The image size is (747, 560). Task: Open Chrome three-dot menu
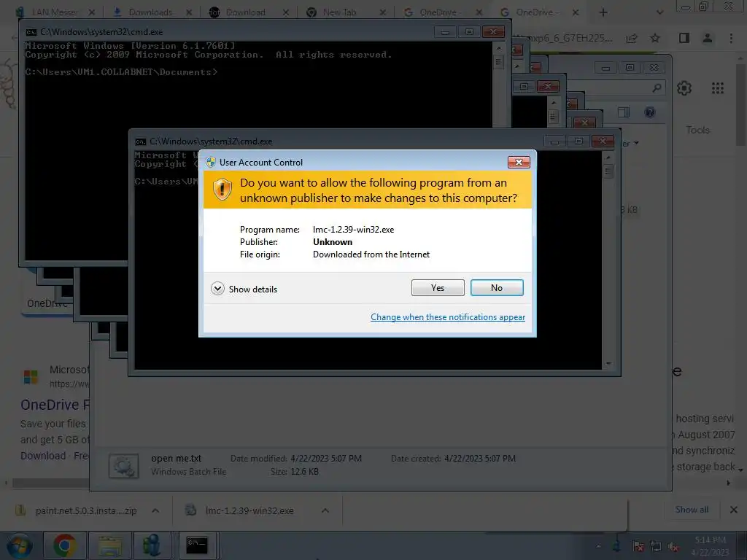731,38
